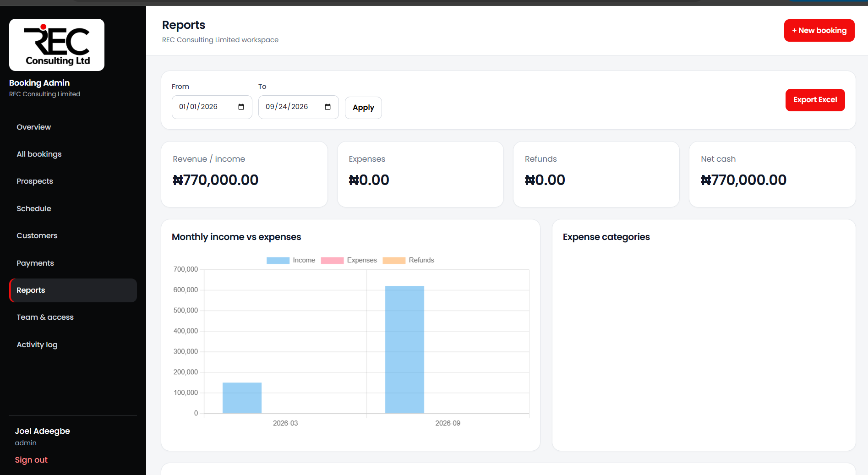Open calendar picker in To date field

328,107
